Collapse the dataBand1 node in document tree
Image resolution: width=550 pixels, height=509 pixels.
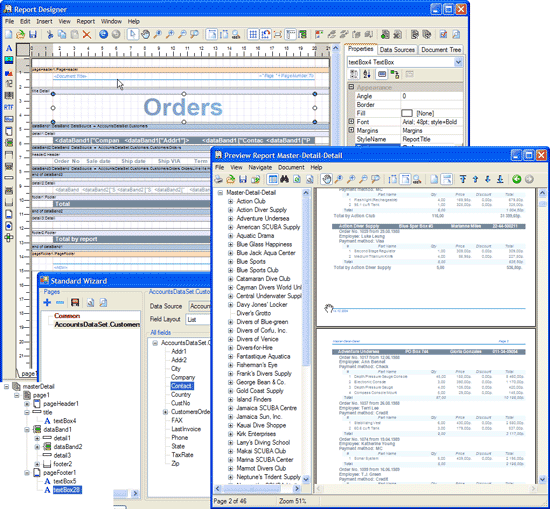click(27, 430)
